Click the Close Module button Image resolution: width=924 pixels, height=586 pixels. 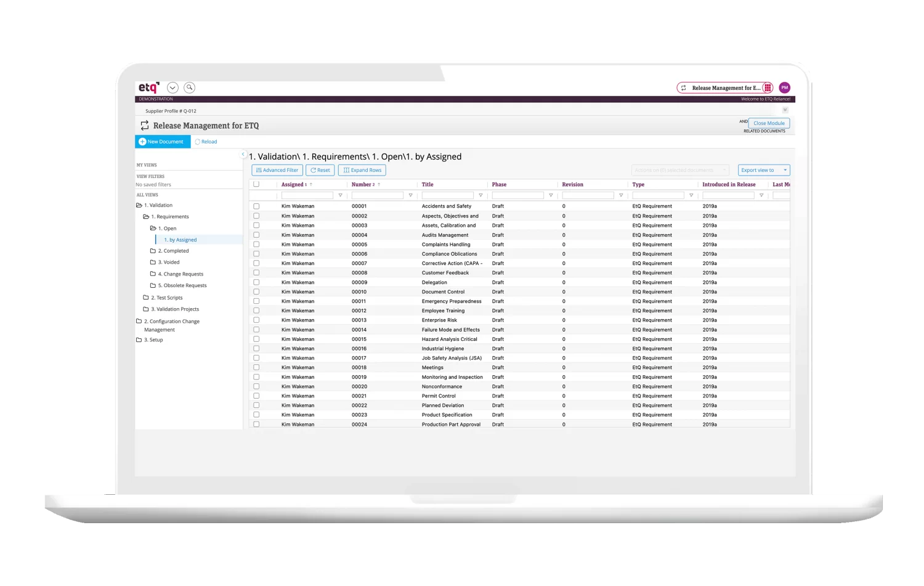coord(769,123)
